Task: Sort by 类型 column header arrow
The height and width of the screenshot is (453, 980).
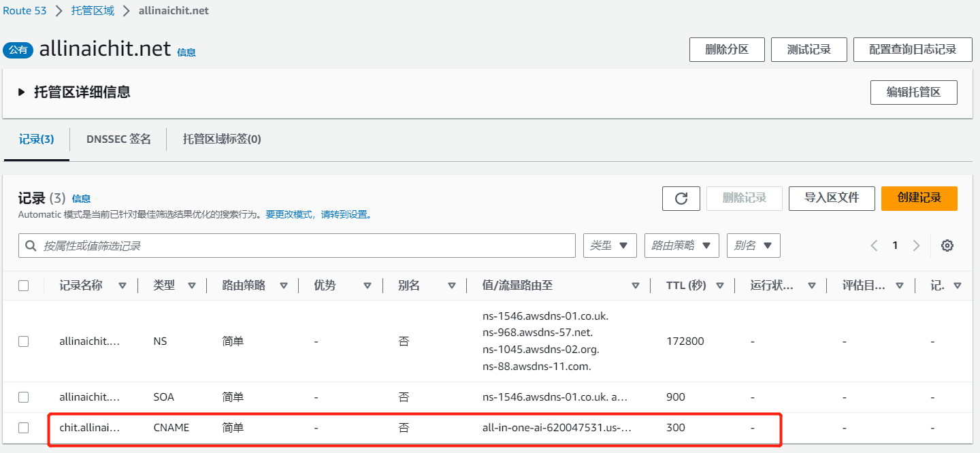Action: pos(192,286)
